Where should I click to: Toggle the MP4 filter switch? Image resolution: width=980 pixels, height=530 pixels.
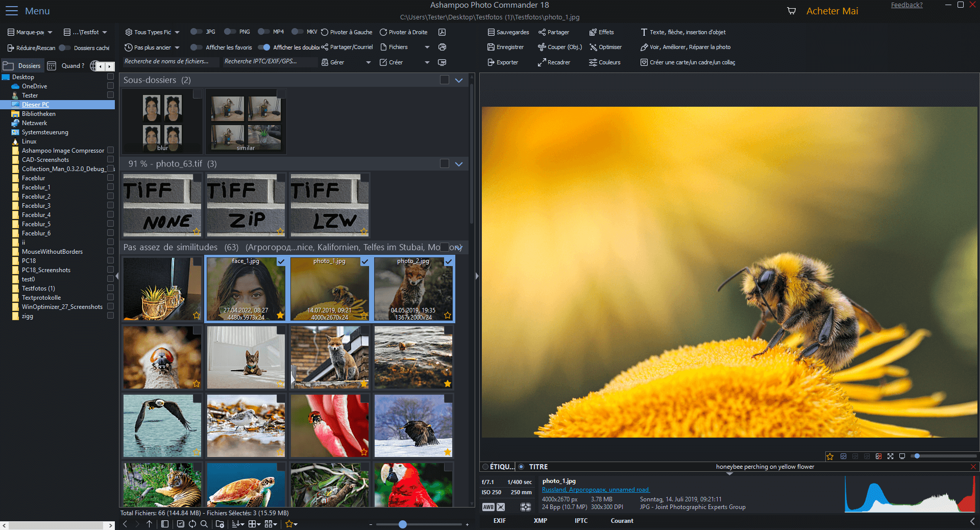point(263,32)
